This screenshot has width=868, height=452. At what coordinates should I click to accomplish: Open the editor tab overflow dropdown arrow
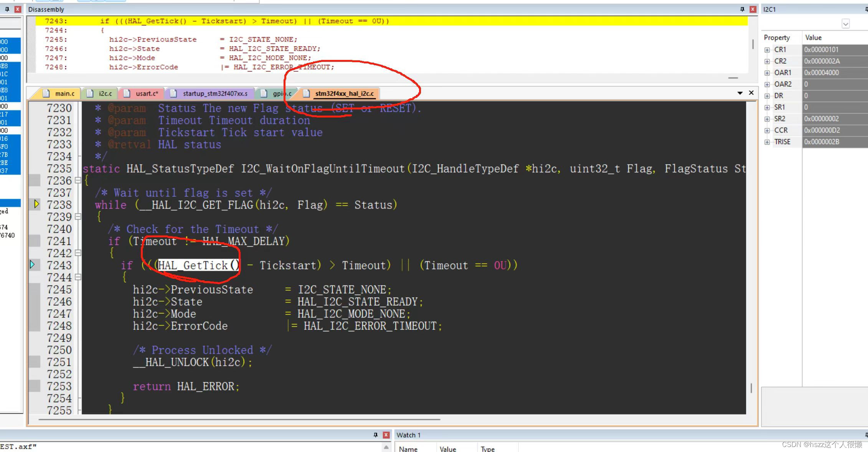(740, 93)
